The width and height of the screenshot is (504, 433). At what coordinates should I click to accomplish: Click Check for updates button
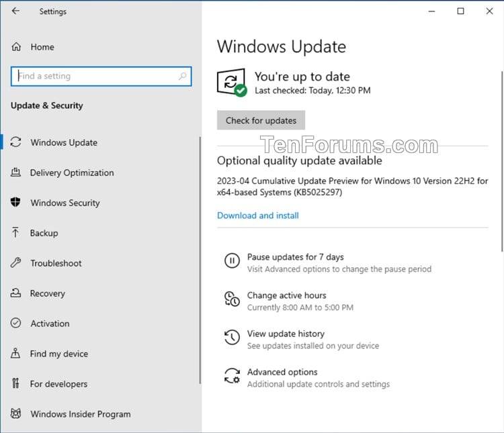[261, 120]
